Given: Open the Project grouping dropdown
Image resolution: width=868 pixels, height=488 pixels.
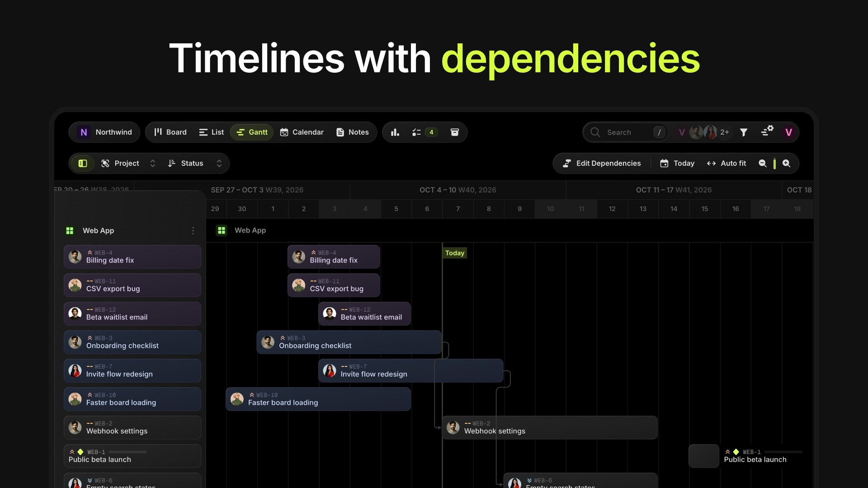Looking at the screenshot, I should pos(128,164).
